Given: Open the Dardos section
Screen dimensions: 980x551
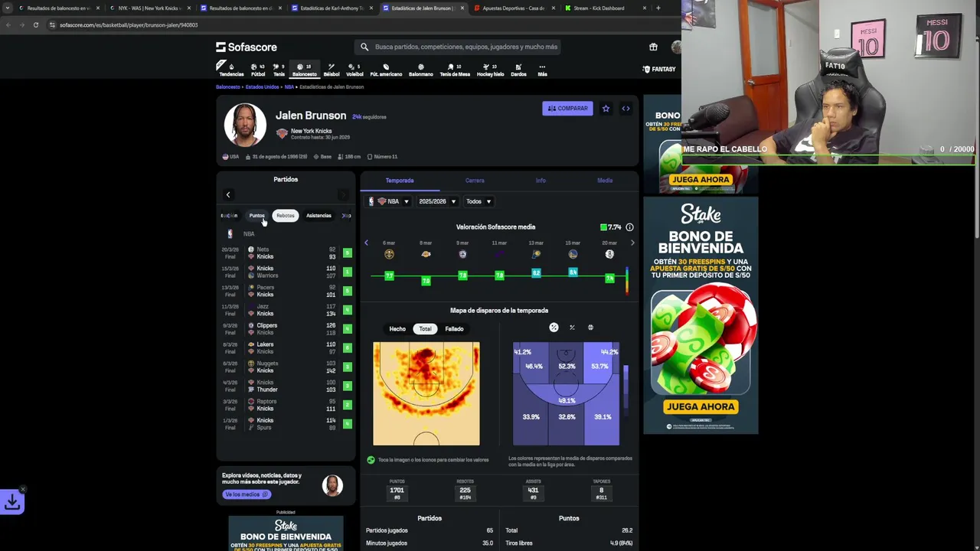Looking at the screenshot, I should point(518,70).
